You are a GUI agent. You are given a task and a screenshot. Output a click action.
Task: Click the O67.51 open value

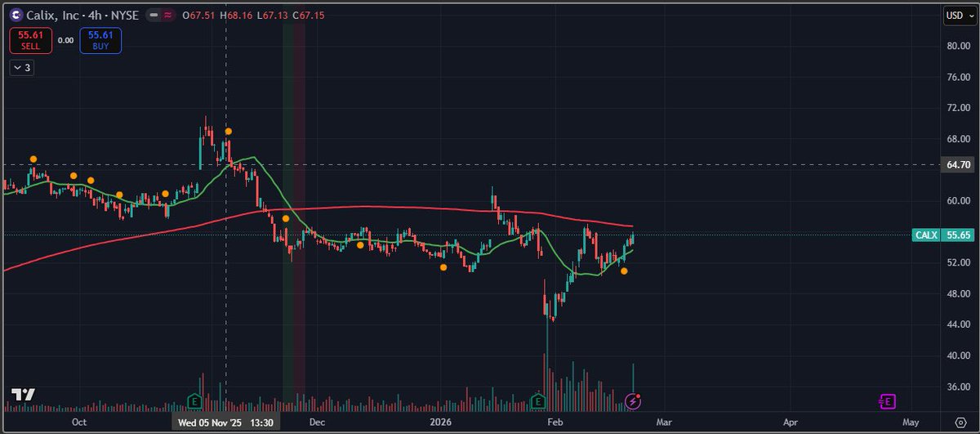(199, 15)
